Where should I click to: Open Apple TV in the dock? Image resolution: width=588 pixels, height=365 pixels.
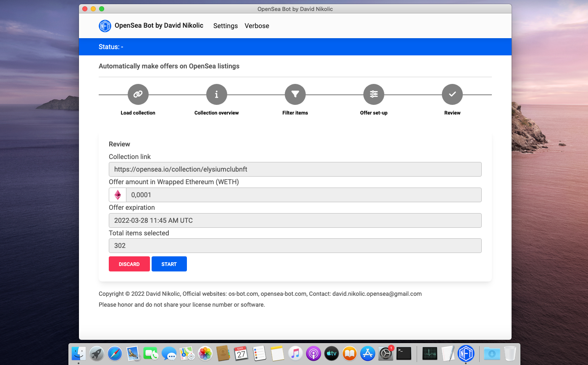pos(331,354)
